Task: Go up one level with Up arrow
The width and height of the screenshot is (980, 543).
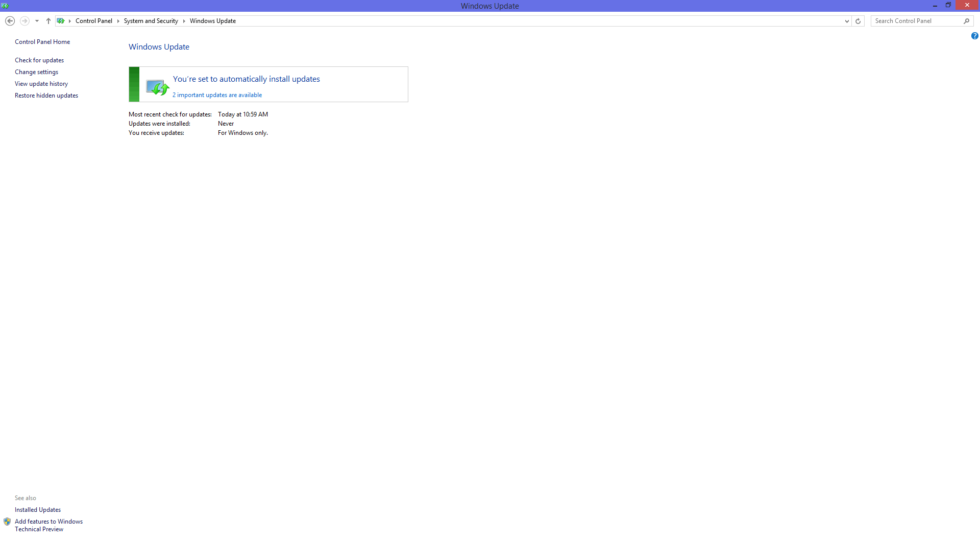Action: (x=48, y=21)
